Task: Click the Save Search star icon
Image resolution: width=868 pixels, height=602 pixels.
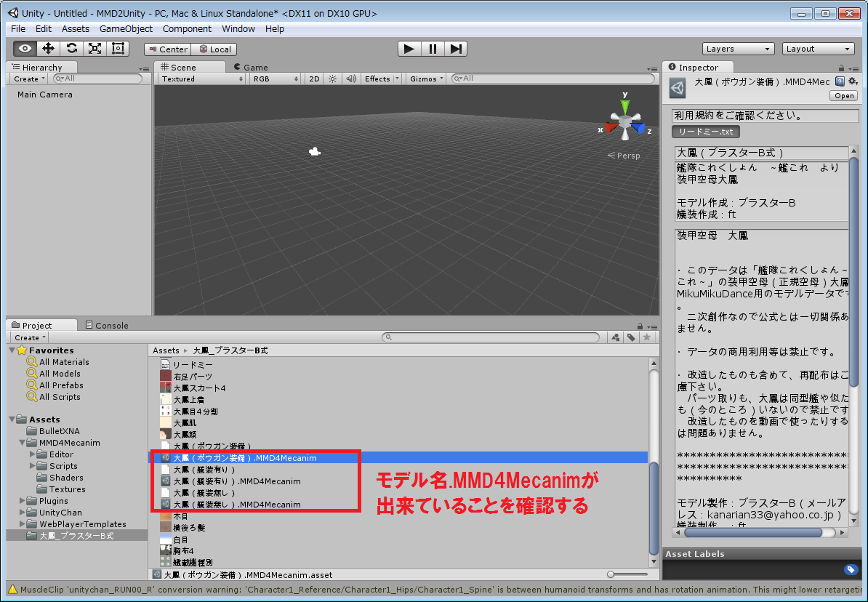Action: click(646, 337)
